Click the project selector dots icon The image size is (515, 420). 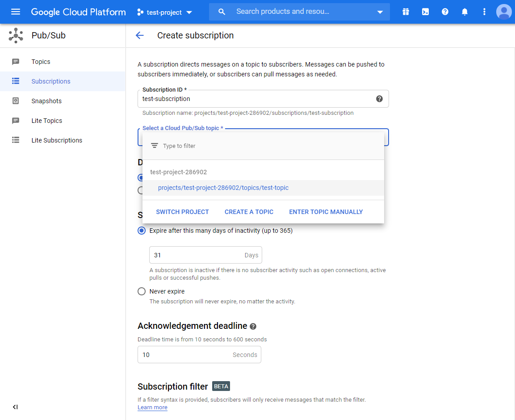point(140,12)
